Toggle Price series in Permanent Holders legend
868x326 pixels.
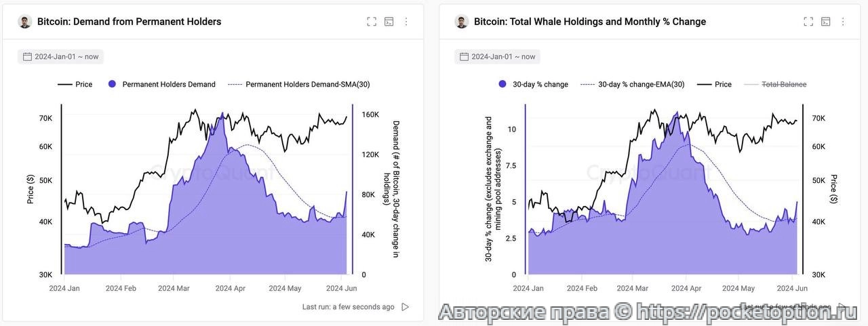(x=75, y=85)
